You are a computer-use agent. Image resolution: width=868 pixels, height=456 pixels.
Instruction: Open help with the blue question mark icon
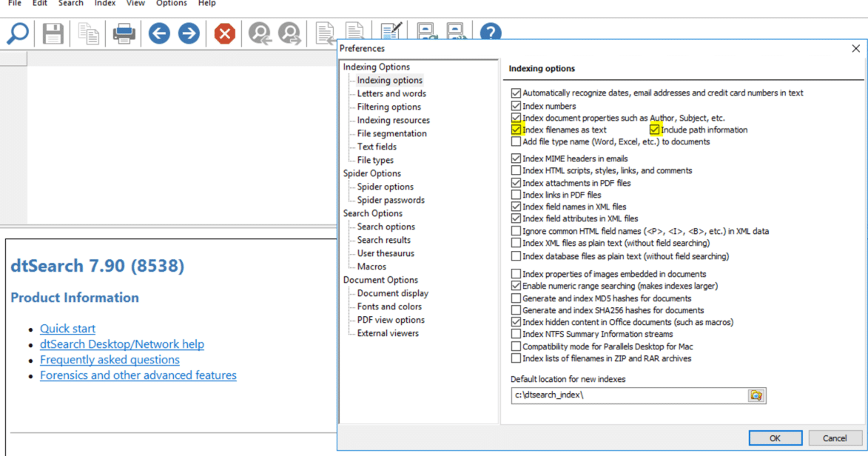point(490,33)
